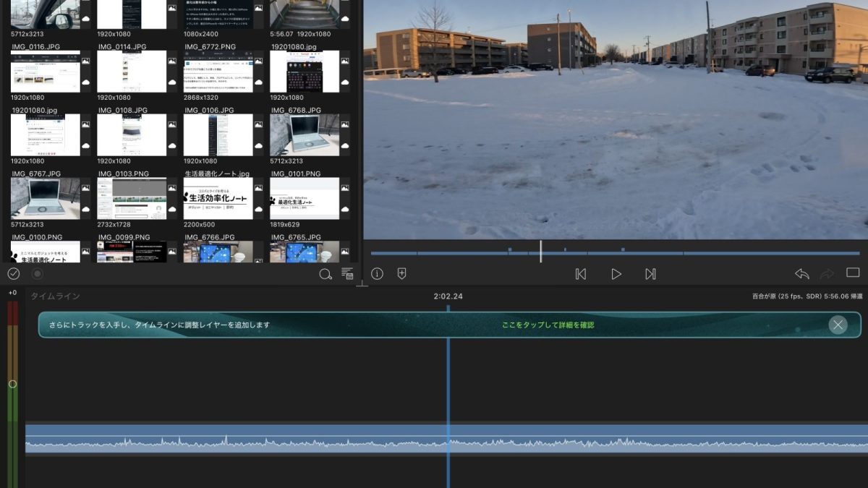
Task: Open library sort and view options
Action: coord(347,274)
